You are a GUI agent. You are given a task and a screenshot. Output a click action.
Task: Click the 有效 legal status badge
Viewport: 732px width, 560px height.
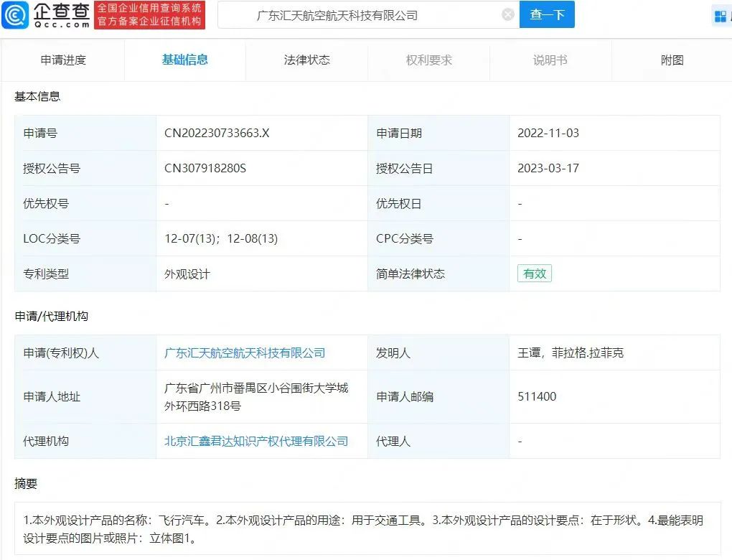point(535,274)
